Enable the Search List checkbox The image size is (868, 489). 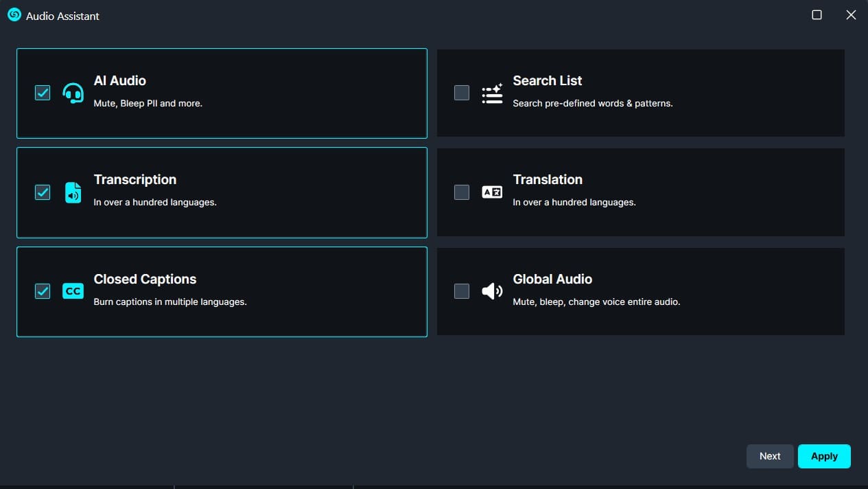tap(462, 93)
